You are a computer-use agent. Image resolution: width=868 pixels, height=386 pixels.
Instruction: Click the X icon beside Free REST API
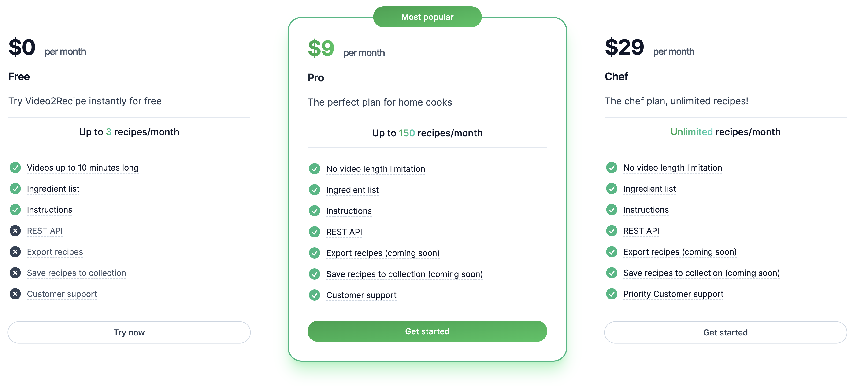point(15,231)
